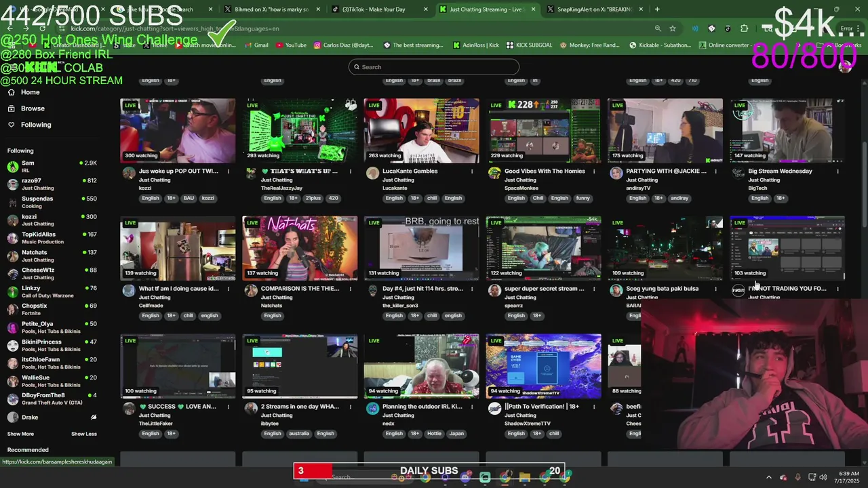The image size is (868, 488).
Task: Open Kickable - Subathon bookmark
Action: [660, 45]
